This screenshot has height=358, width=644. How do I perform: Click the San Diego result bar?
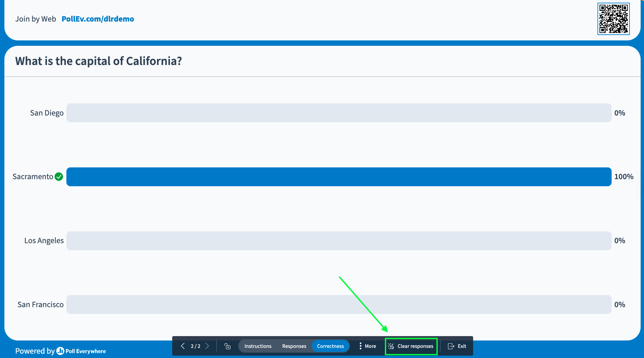pos(339,113)
